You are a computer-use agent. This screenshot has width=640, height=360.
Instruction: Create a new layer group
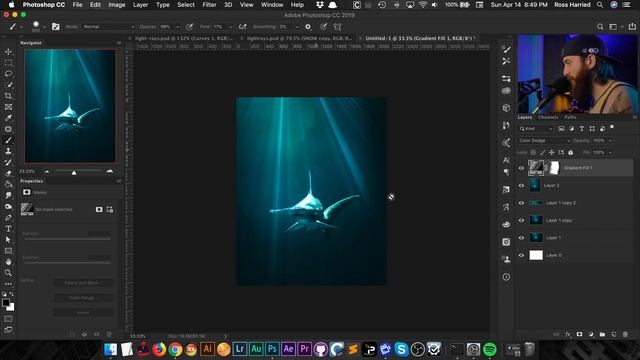coord(602,334)
